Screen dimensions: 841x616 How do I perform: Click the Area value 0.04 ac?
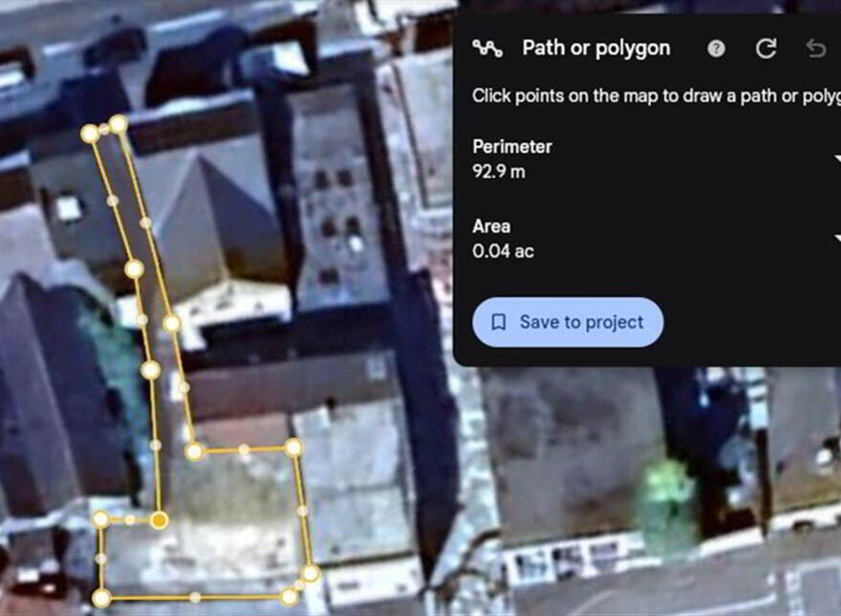click(x=503, y=251)
